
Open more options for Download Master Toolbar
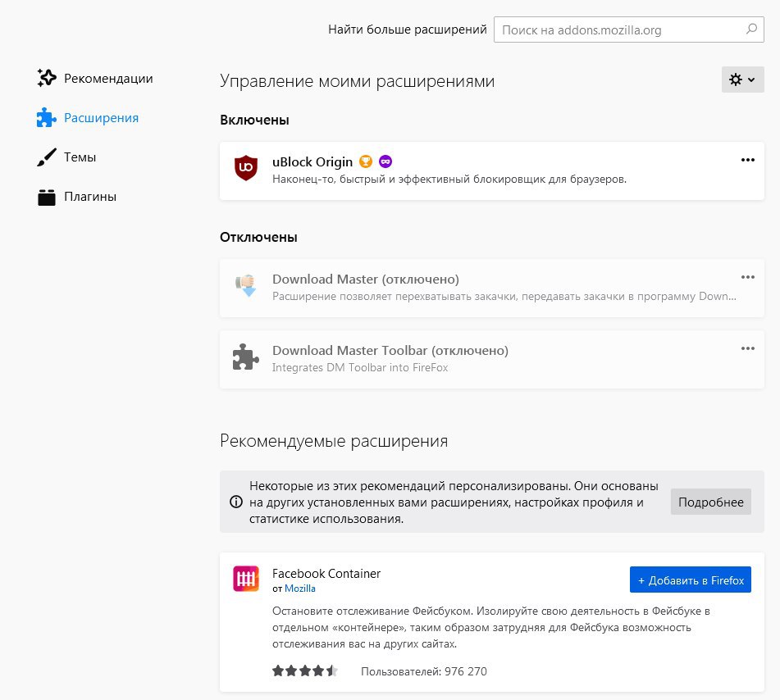coord(748,348)
